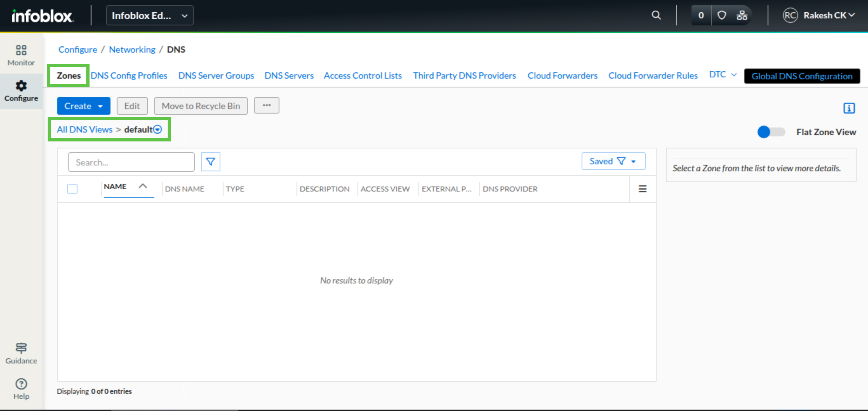Click the info panel icon at right

pos(849,108)
